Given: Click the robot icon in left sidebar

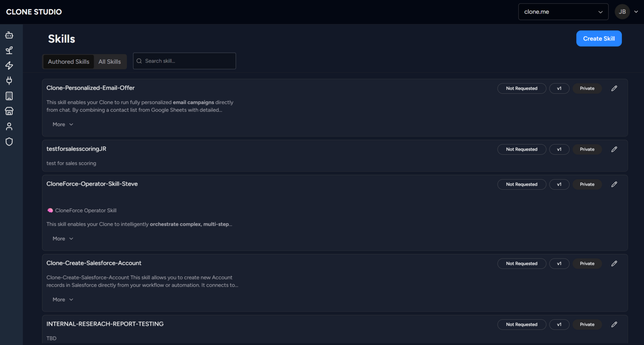Looking at the screenshot, I should coord(9,35).
